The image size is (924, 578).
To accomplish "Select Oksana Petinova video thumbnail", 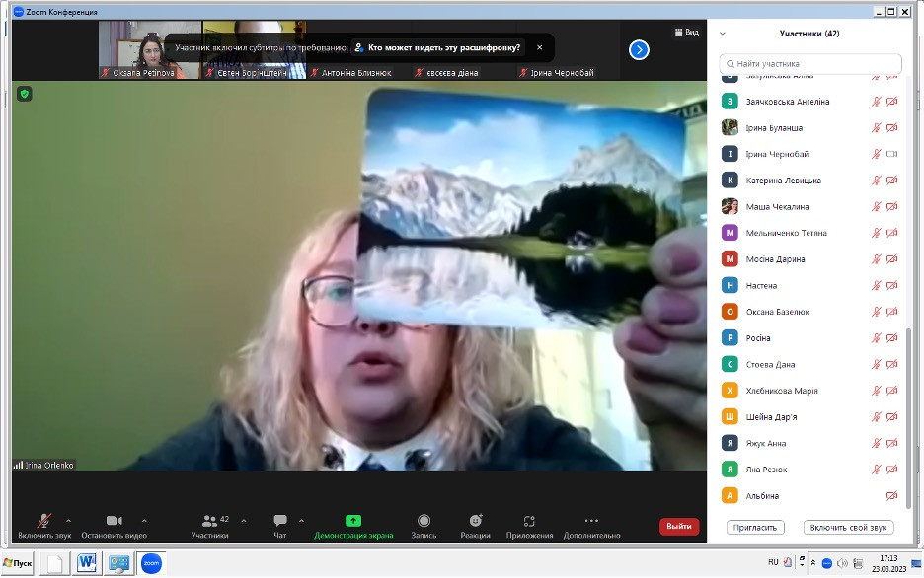I will click(150, 50).
